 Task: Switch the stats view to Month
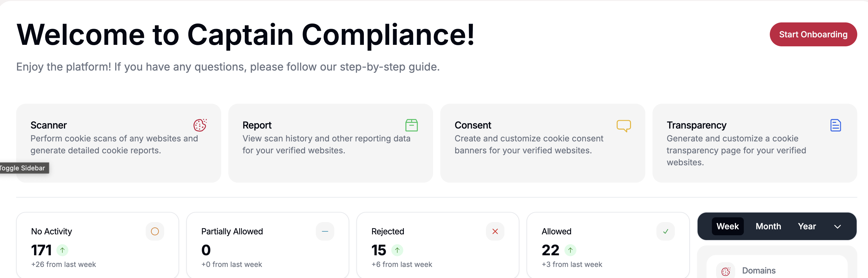768,226
